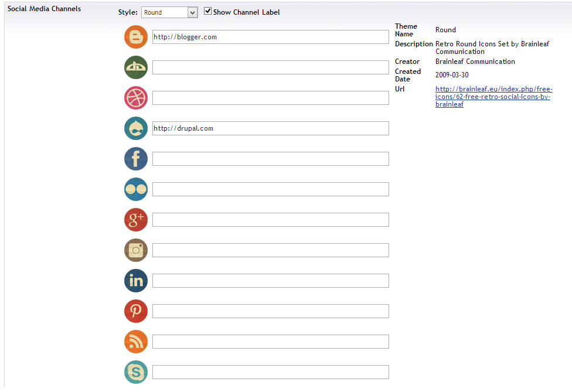Click the Skype round icon
Viewport: 572px width, 392px height.
(x=136, y=372)
